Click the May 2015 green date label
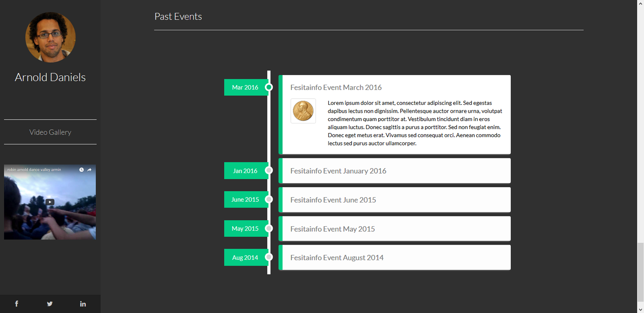Viewport: 644px width, 313px height. coord(245,228)
